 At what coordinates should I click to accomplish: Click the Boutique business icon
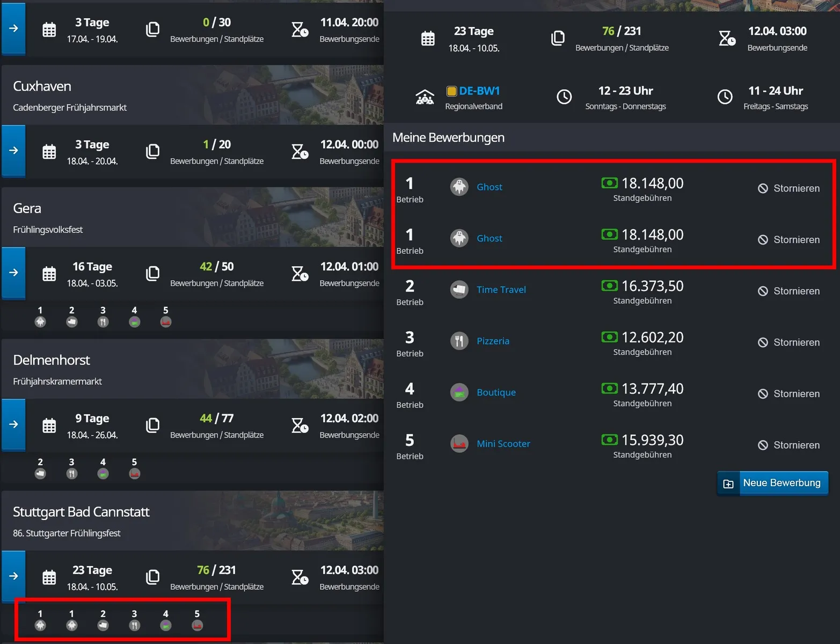point(459,393)
